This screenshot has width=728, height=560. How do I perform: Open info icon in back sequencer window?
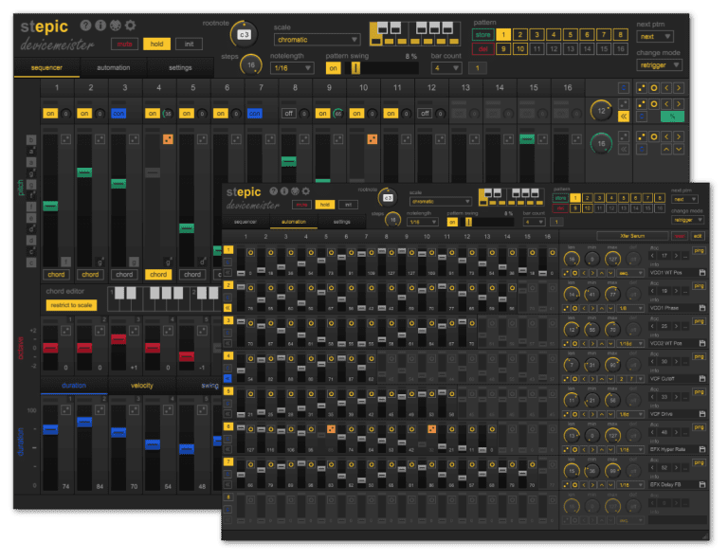pyautogui.click(x=100, y=25)
